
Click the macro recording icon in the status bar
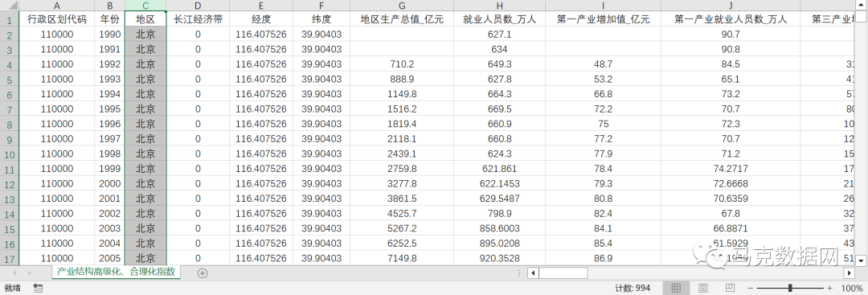pyautogui.click(x=38, y=288)
